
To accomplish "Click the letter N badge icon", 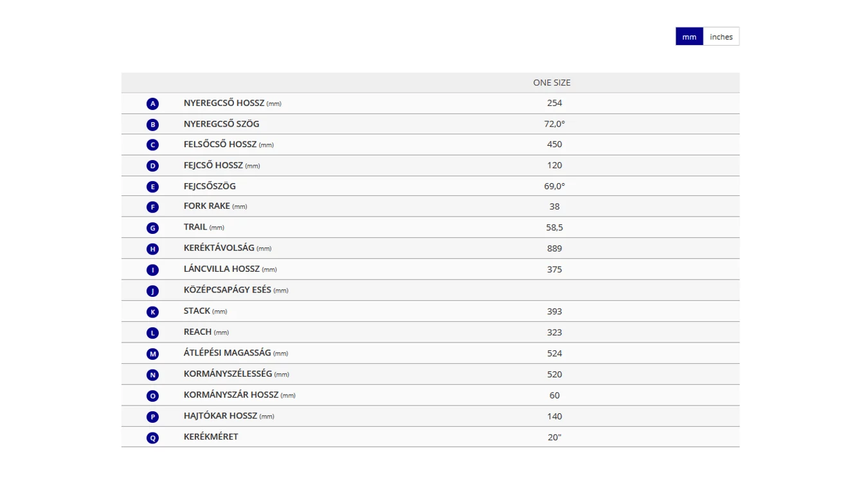I will coord(152,375).
